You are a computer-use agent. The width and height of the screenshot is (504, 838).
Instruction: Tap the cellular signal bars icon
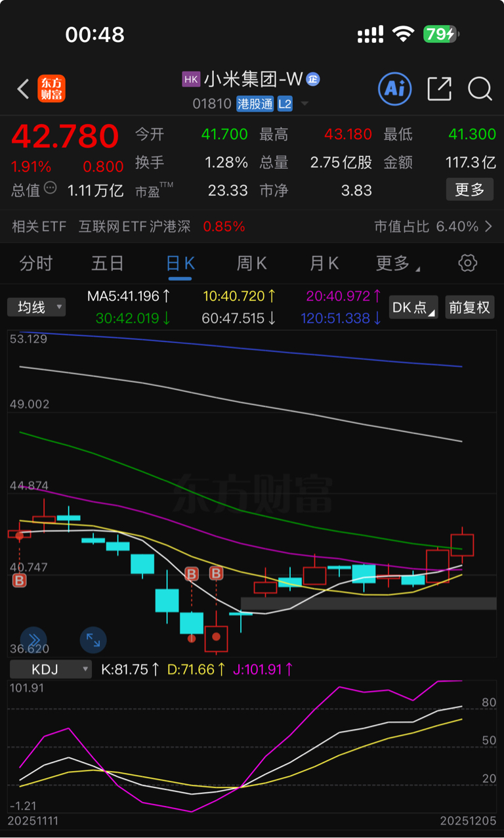click(371, 35)
